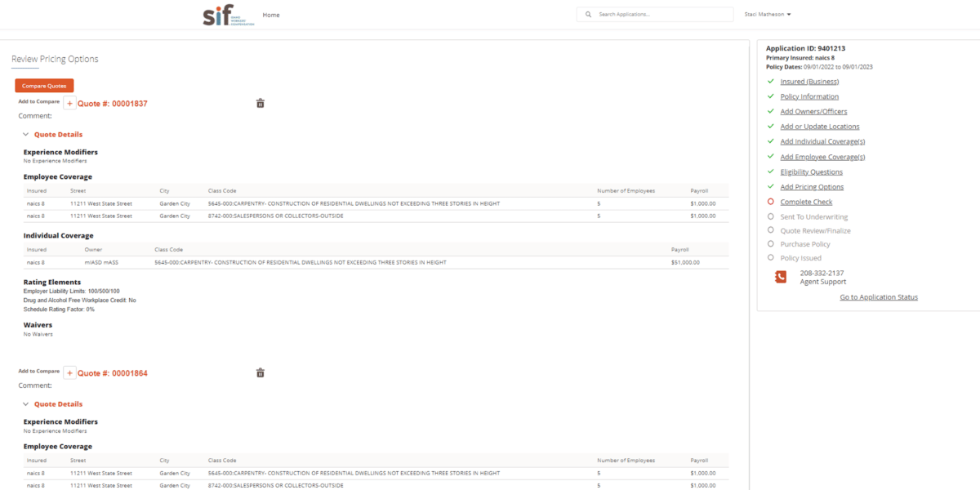This screenshot has width=980, height=490.
Task: Click the red circle beside Complete Check
Action: click(x=770, y=202)
